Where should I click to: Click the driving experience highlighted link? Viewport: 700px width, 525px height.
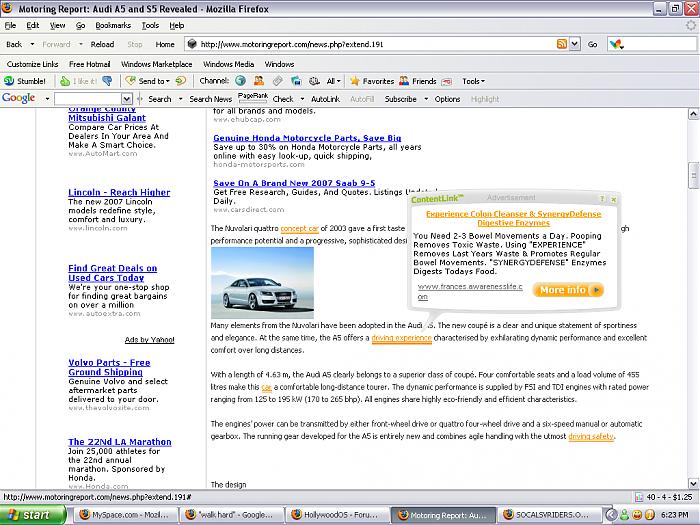point(401,338)
